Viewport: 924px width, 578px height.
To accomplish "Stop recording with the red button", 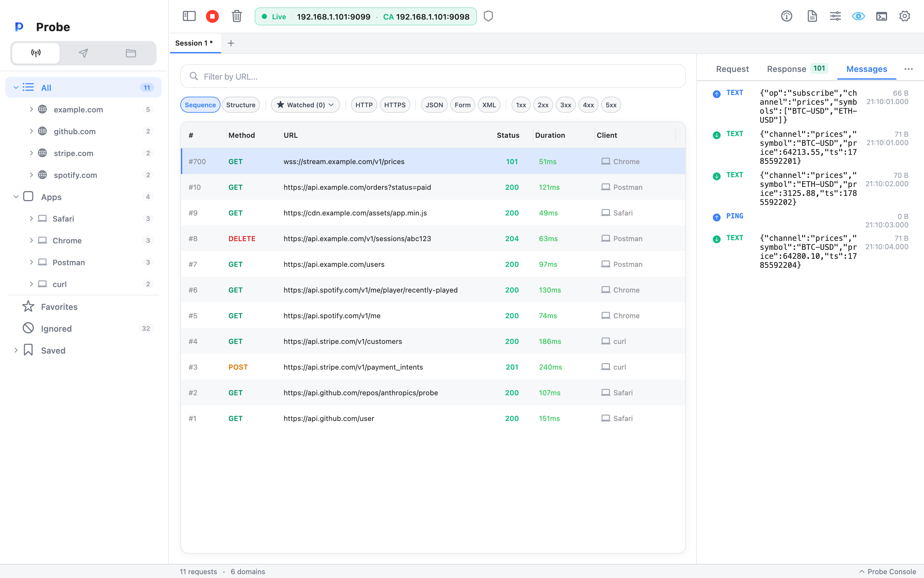I will [x=212, y=16].
